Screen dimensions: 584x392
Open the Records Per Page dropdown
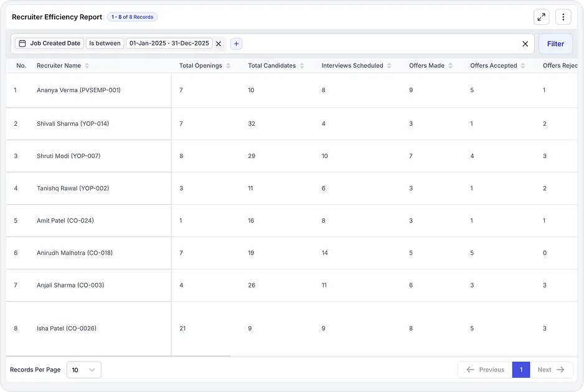point(84,370)
